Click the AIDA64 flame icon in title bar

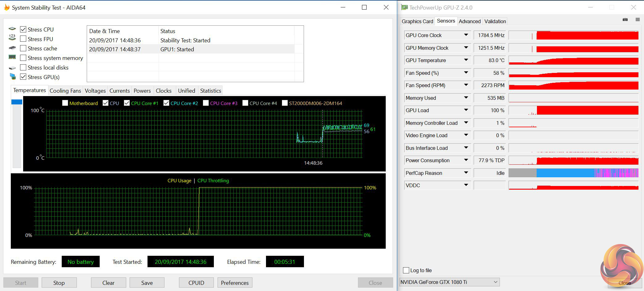[7, 7]
